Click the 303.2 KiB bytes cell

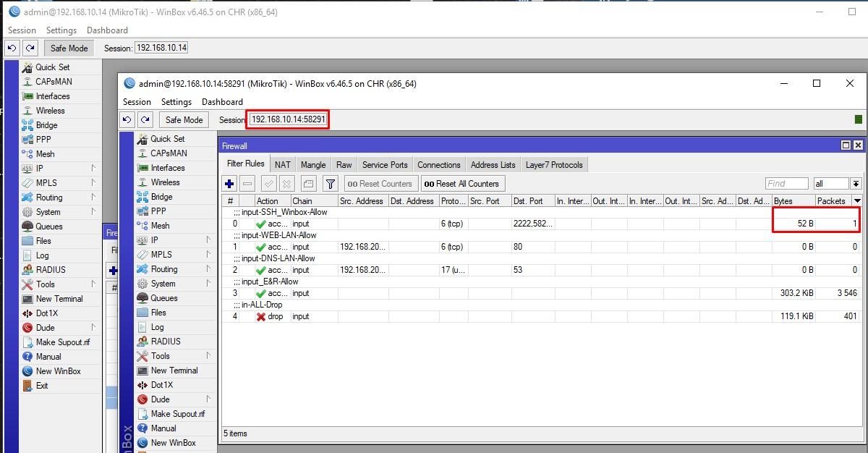[x=793, y=293]
